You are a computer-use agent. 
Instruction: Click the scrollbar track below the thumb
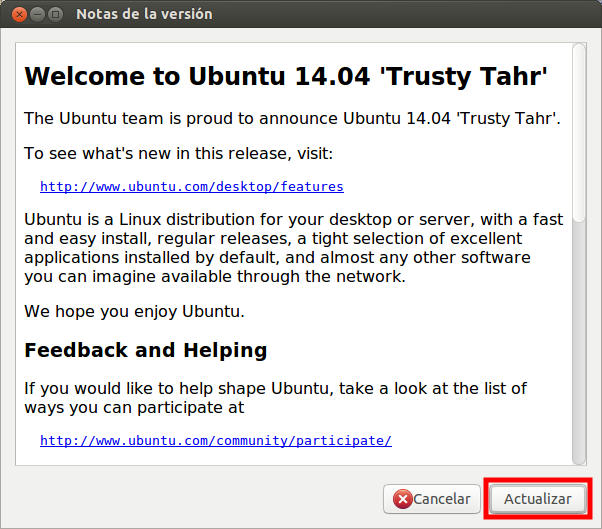[579, 342]
